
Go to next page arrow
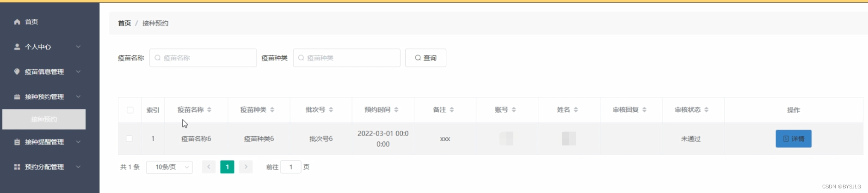246,167
